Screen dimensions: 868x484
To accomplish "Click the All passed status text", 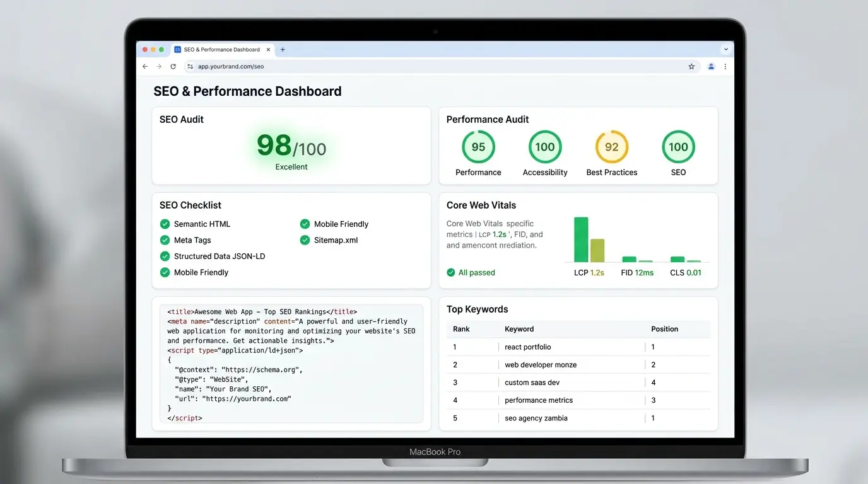I will pos(477,273).
